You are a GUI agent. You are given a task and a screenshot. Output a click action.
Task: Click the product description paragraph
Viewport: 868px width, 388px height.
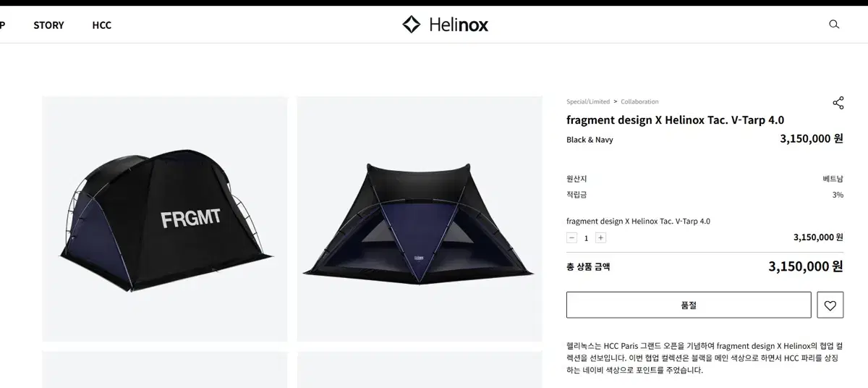point(705,358)
